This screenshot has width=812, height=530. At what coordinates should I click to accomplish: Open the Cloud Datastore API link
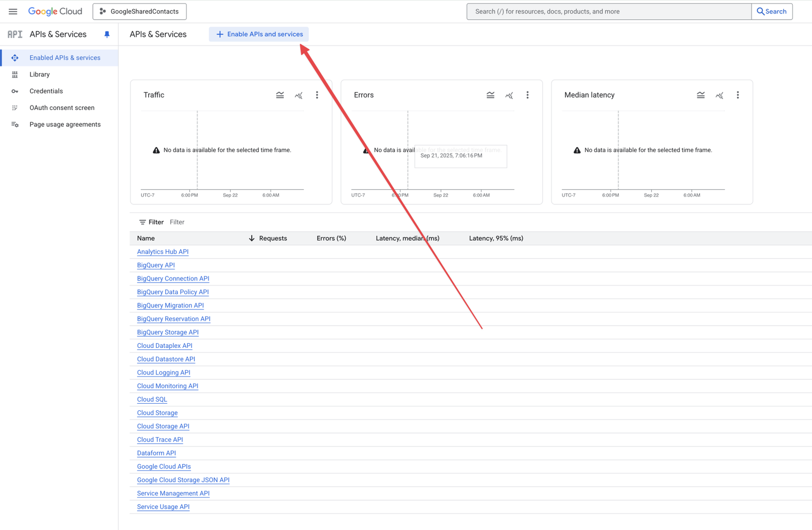coord(166,360)
